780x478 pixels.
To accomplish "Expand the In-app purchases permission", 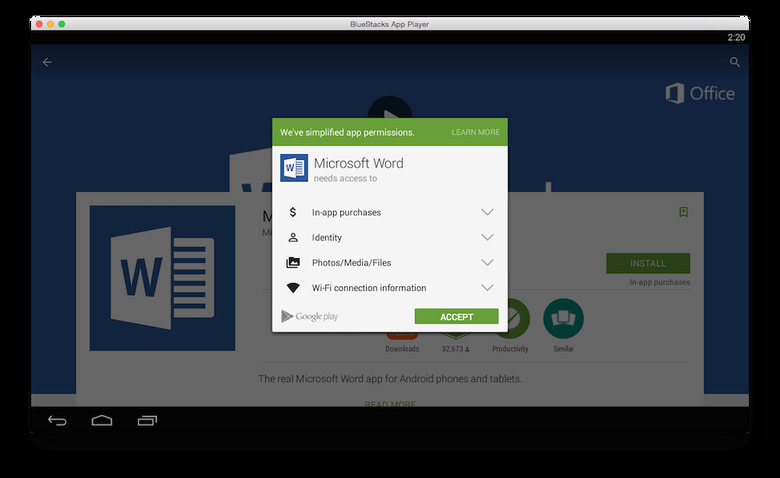I will [487, 212].
